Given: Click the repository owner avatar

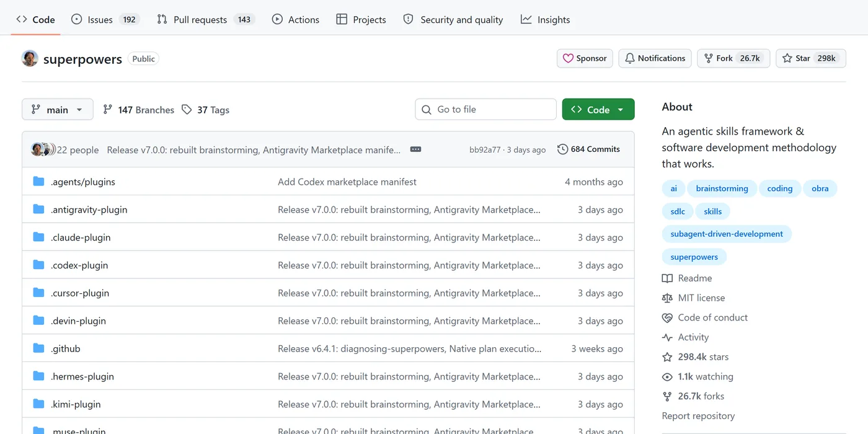Looking at the screenshot, I should (x=30, y=58).
